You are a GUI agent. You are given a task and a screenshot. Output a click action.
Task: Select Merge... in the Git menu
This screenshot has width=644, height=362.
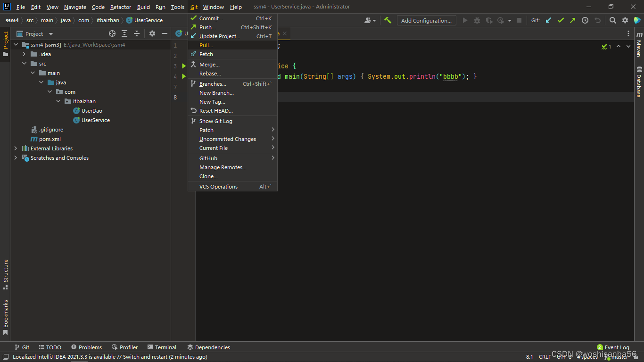click(x=232, y=65)
